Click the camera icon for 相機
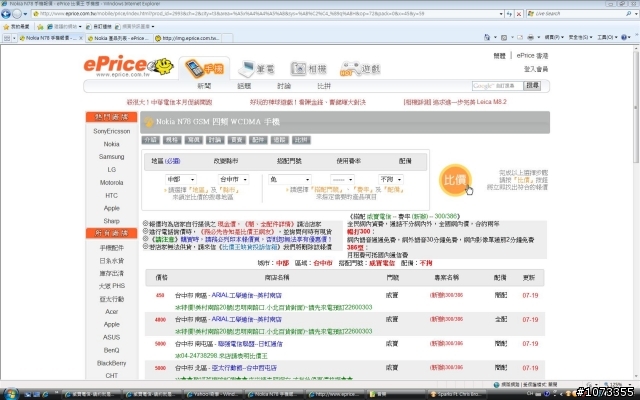640x400 pixels. [x=298, y=69]
